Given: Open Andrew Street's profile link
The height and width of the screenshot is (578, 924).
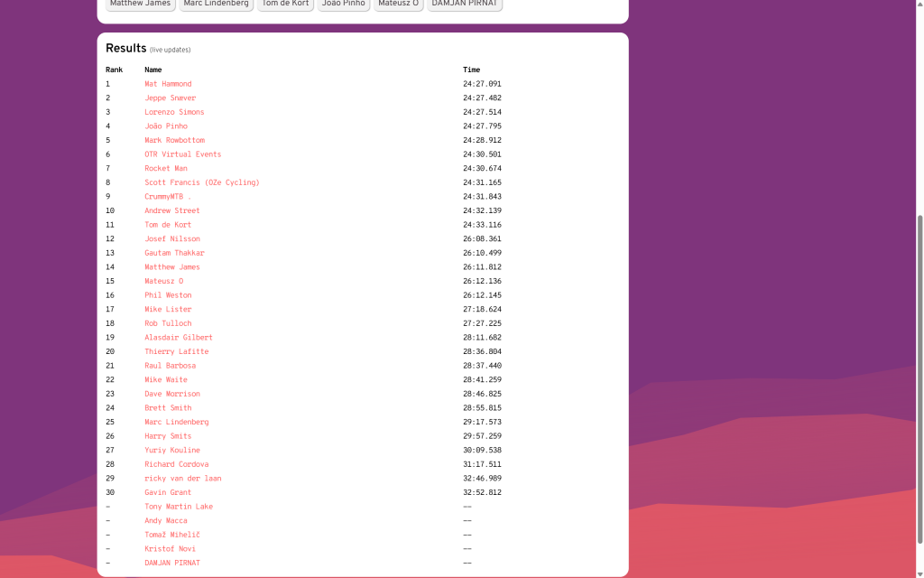Looking at the screenshot, I should [171, 210].
